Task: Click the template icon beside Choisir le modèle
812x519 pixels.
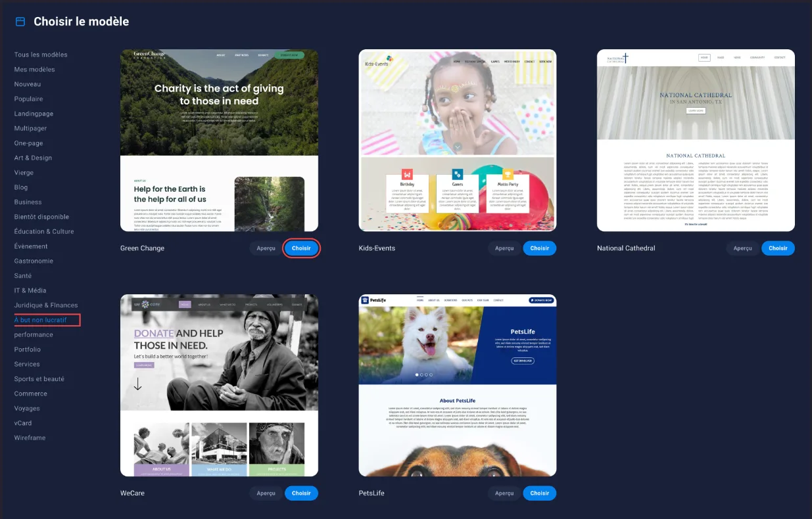Action: tap(20, 22)
